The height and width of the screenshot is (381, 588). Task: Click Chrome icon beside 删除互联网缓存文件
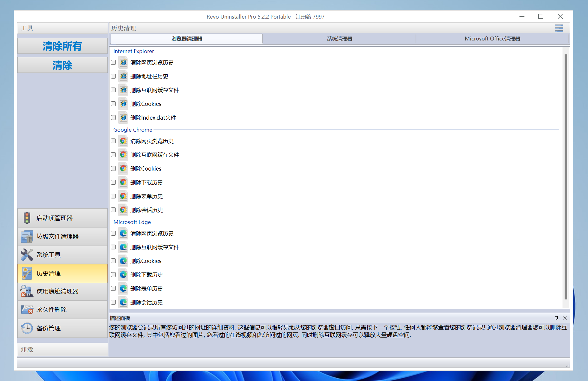click(123, 155)
